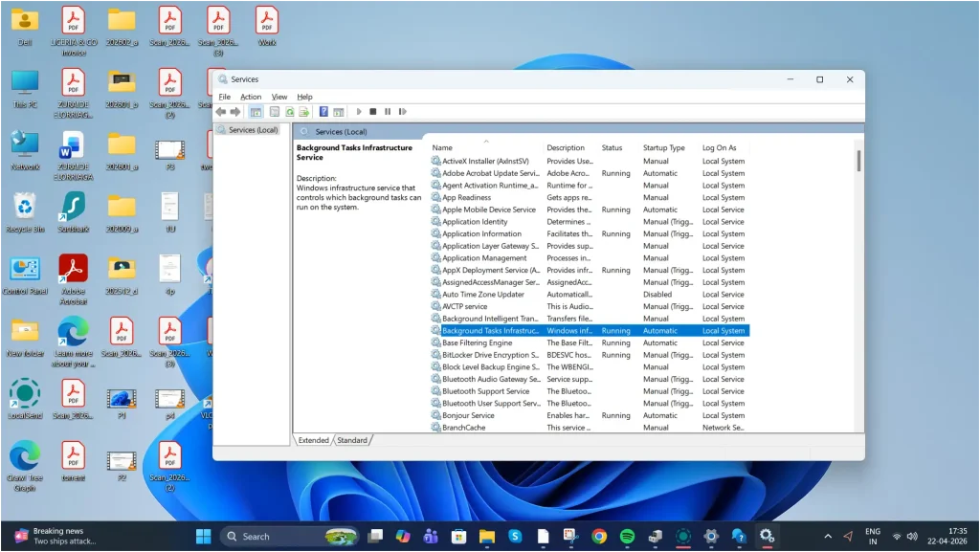Switch to the Standard tab
This screenshot has width=980, height=552.
pos(353,440)
